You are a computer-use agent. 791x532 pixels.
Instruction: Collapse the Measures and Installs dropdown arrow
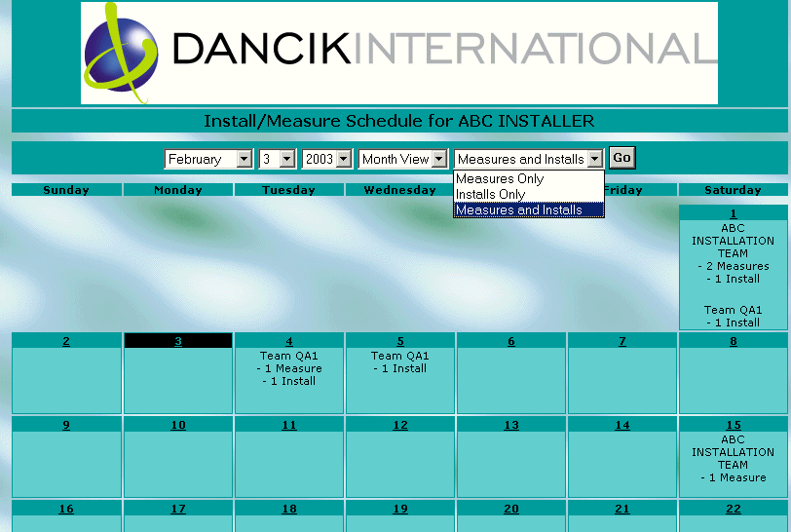click(x=595, y=159)
